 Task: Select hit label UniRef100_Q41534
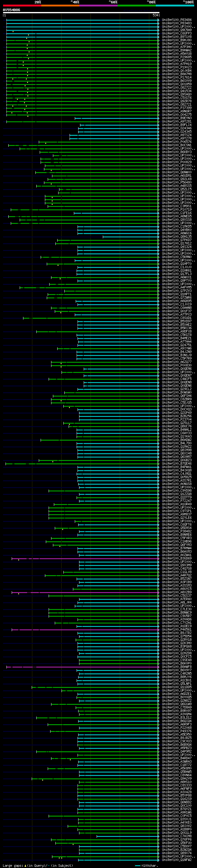pos(177,91)
